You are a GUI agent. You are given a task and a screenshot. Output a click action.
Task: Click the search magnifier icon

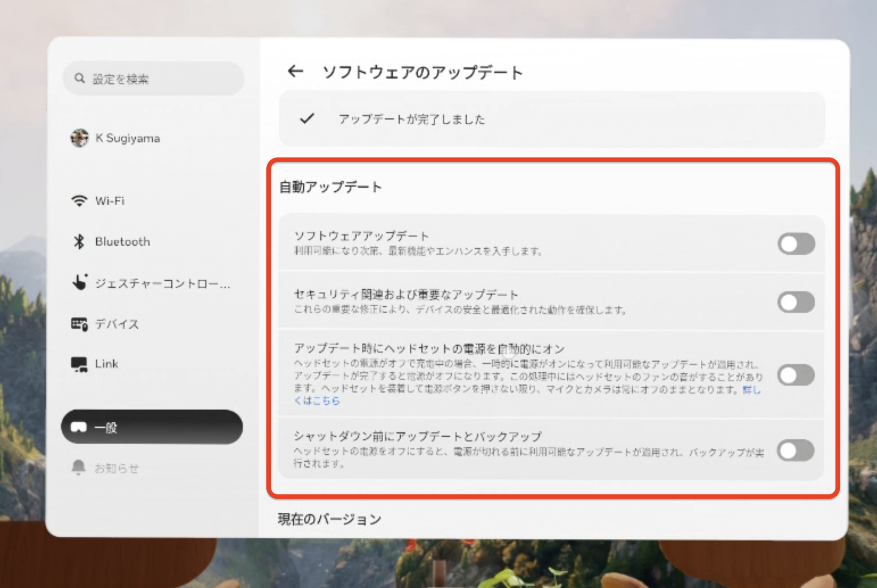coord(79,78)
